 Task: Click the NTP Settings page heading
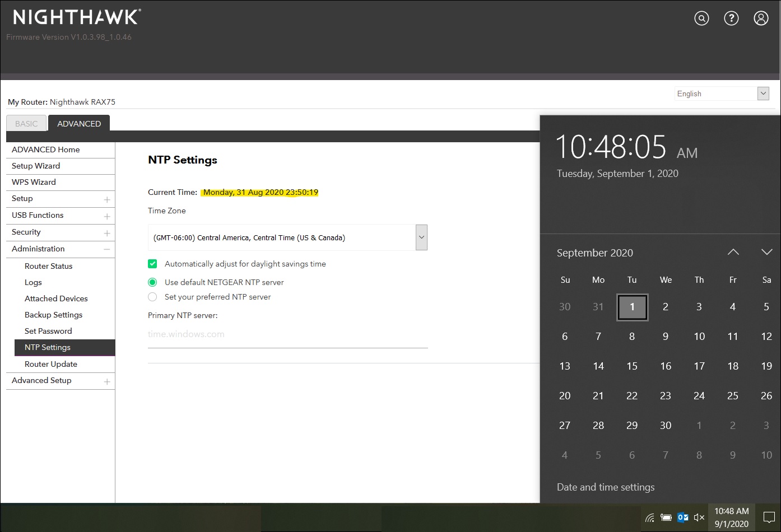(x=183, y=160)
